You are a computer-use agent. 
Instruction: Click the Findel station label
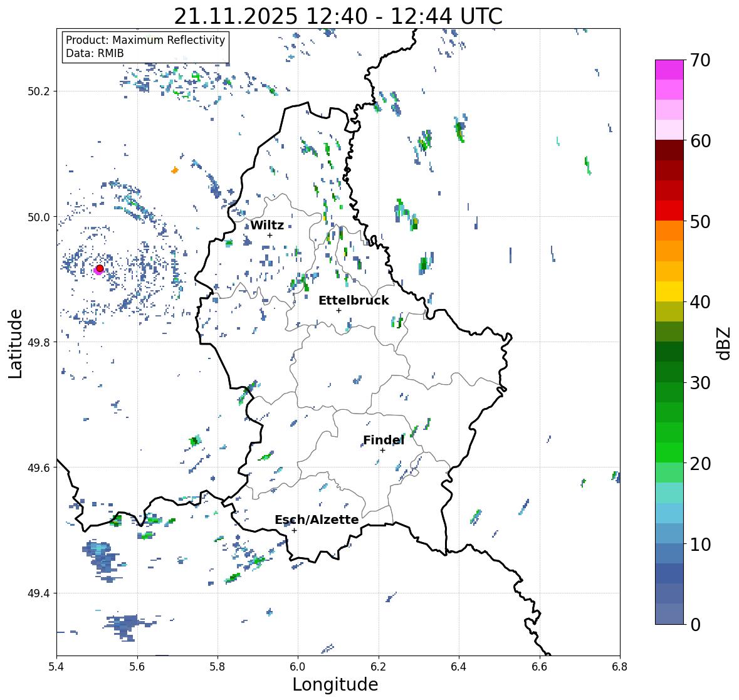click(x=383, y=440)
